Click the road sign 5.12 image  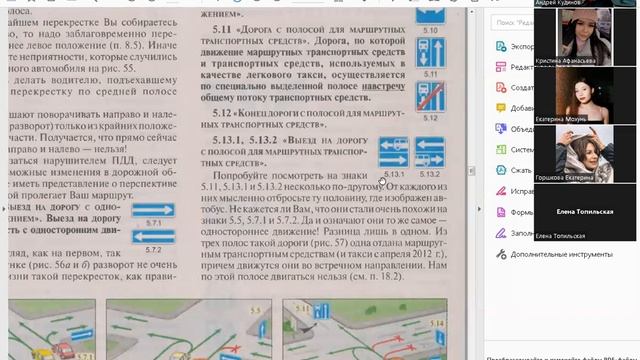coord(431,97)
